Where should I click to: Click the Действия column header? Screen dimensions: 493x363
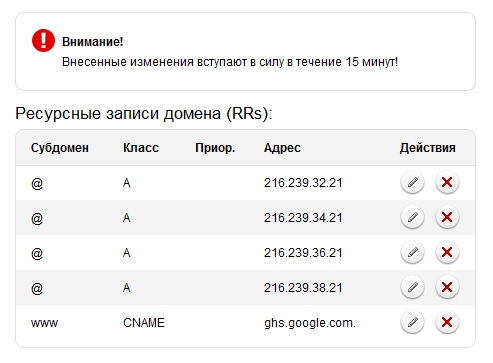tap(428, 148)
